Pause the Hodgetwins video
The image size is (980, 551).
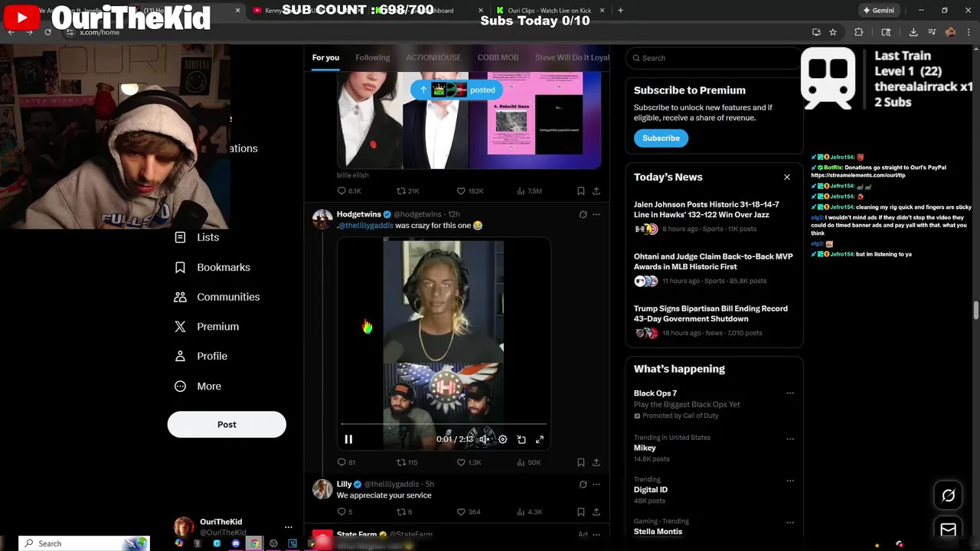[x=348, y=439]
